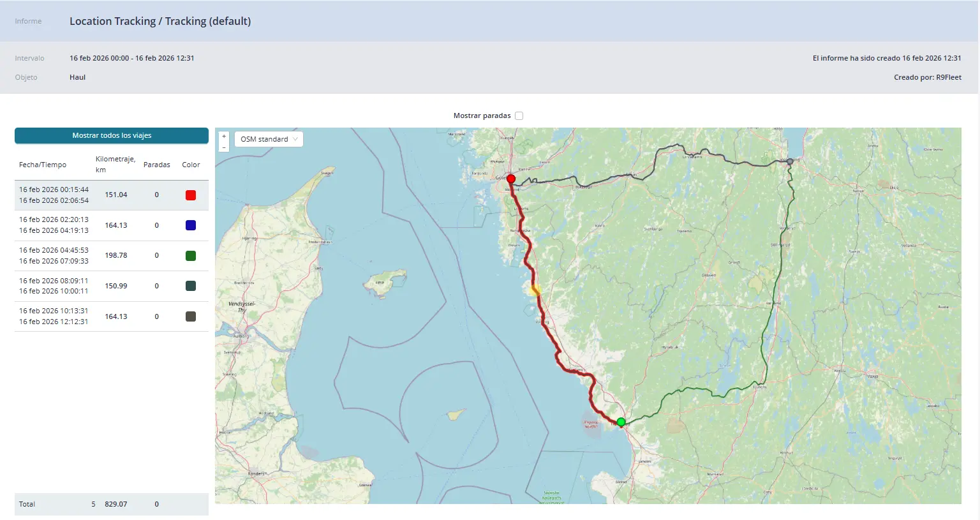Click the dark teal swatch for fourth trip

190,286
